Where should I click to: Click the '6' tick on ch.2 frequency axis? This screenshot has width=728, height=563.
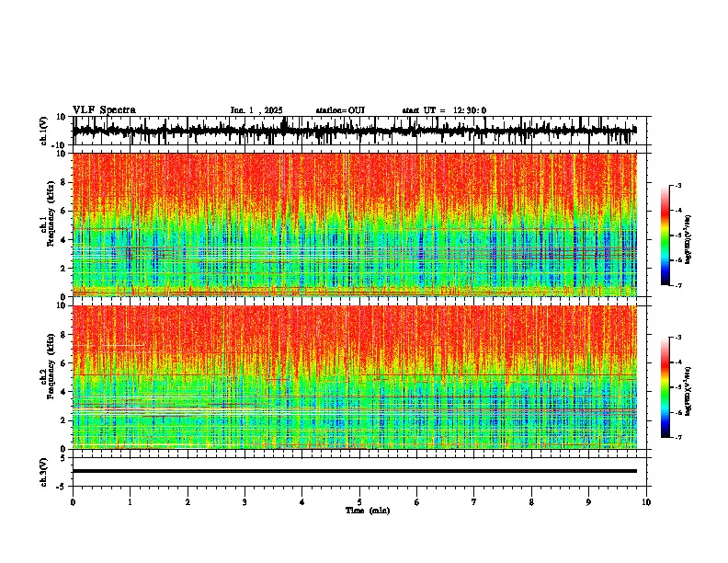[x=63, y=363]
